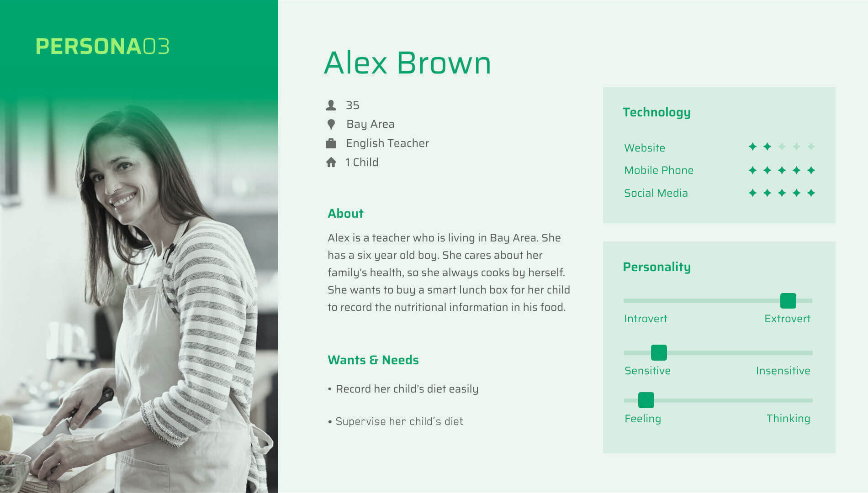Viewport: 868px width, 493px height.
Task: Click the person age icon
Action: pyautogui.click(x=331, y=105)
